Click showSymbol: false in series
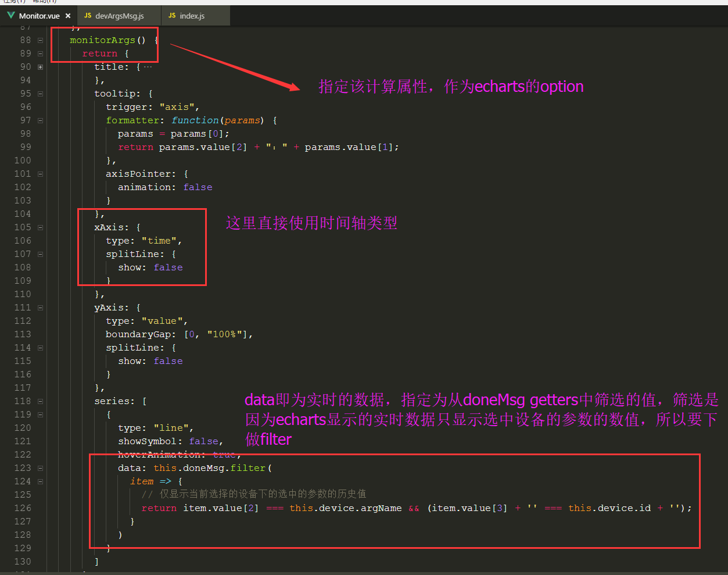Screen dimensions: 728x575 tap(168, 441)
